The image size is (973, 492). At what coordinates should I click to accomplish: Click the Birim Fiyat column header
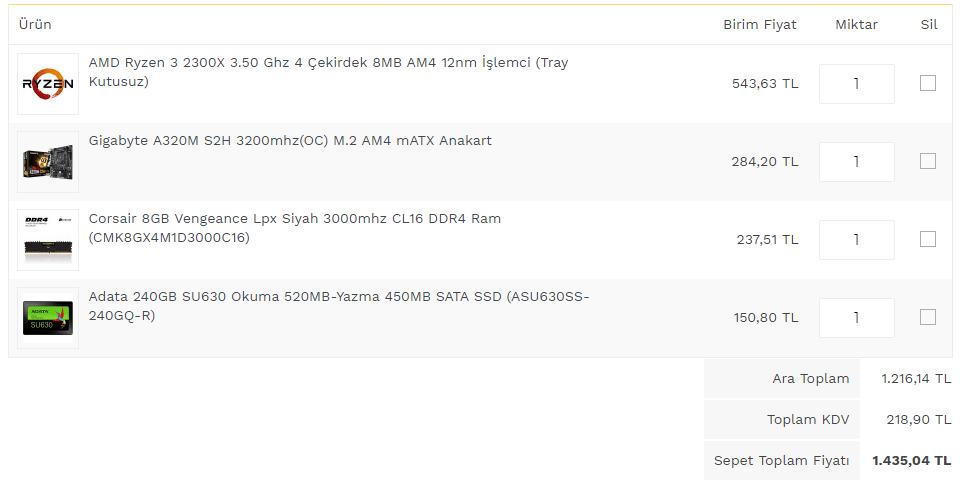point(760,25)
